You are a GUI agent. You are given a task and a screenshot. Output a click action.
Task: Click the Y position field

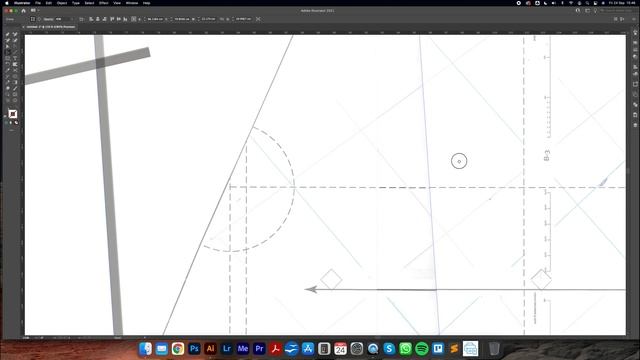tap(182, 19)
